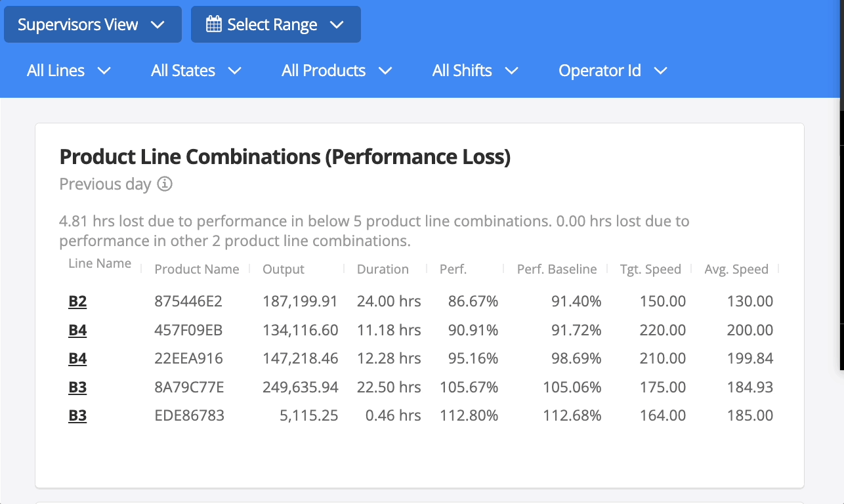Expand the All Lines filter
Viewport: 844px width, 504px height.
point(69,71)
